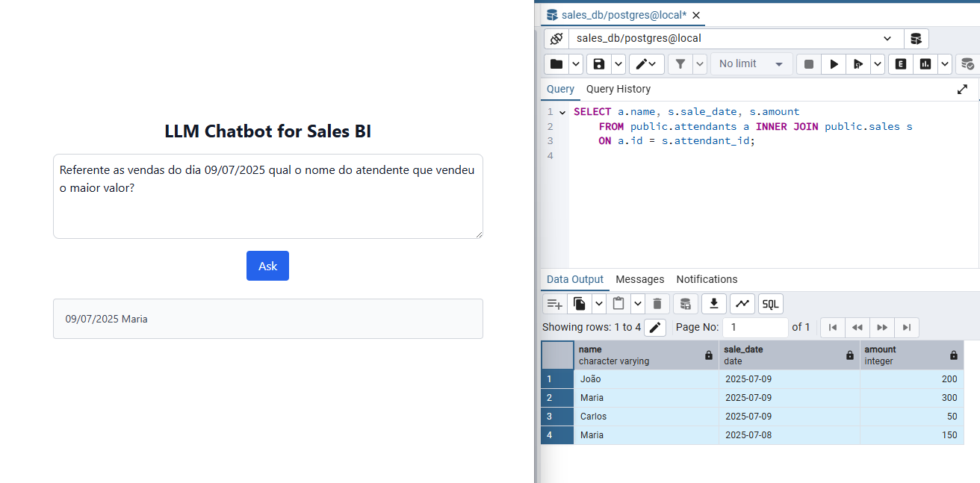Expand the Explain options dropdown arrow
This screenshot has height=483, width=980.
945,64
